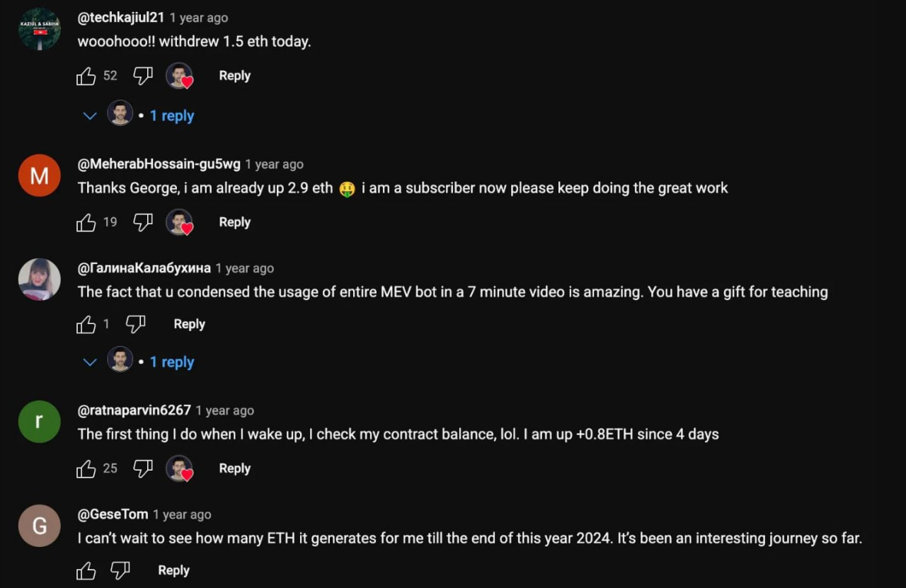Reply to @GeseTom's comment
This screenshot has width=906, height=588.
[173, 570]
